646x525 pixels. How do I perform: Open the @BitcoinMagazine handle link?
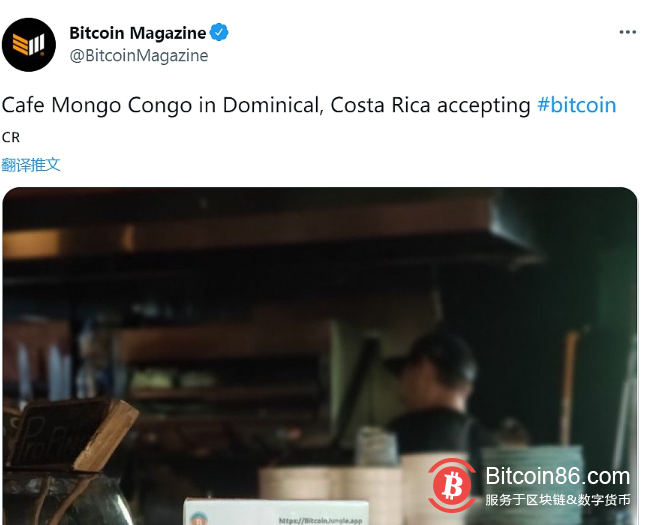(139, 56)
